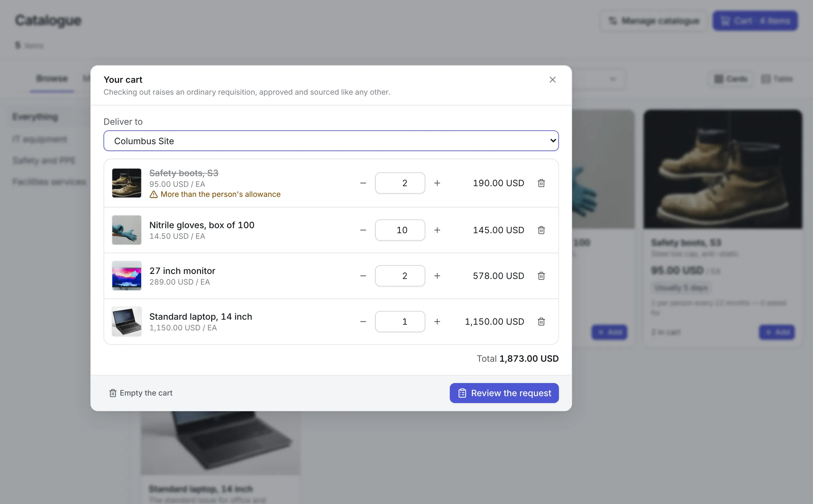Viewport: 813px width, 504px height.
Task: Click the 27 inch monitor thumbnail
Action: [x=126, y=276]
